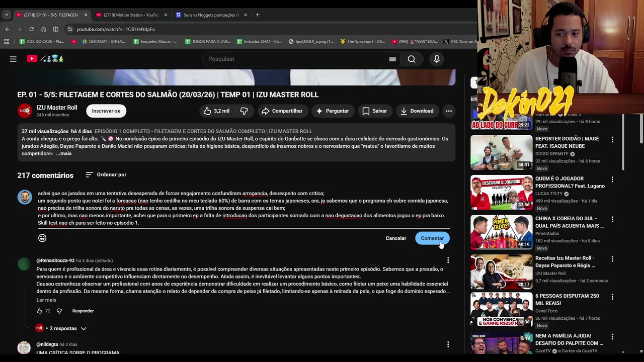
Task: Open options menu for nildegta's comment
Action: click(448, 344)
